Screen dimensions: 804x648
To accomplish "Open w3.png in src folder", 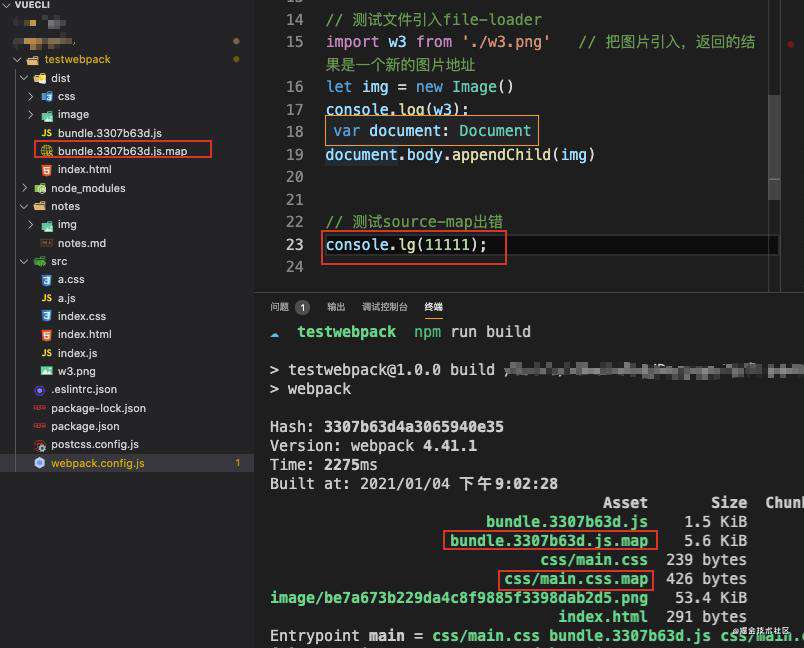I will coord(76,371).
